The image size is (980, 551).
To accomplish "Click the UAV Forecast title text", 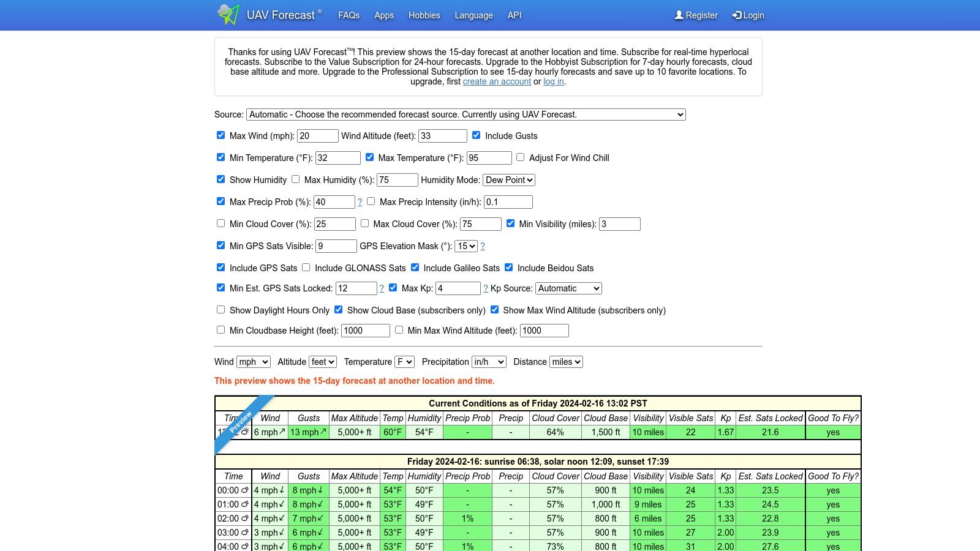I will [281, 15].
